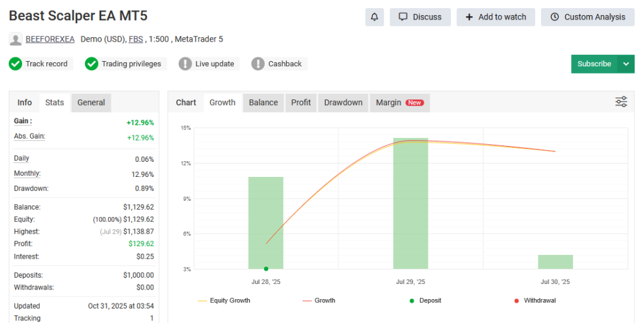Select the Withdrawals value $0.00
The width and height of the screenshot is (644, 323).
[145, 288]
